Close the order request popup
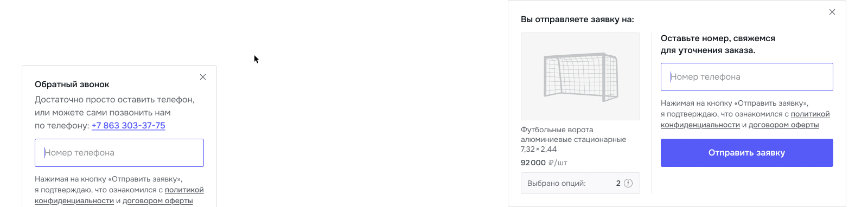The height and width of the screenshot is (207, 868). click(832, 12)
